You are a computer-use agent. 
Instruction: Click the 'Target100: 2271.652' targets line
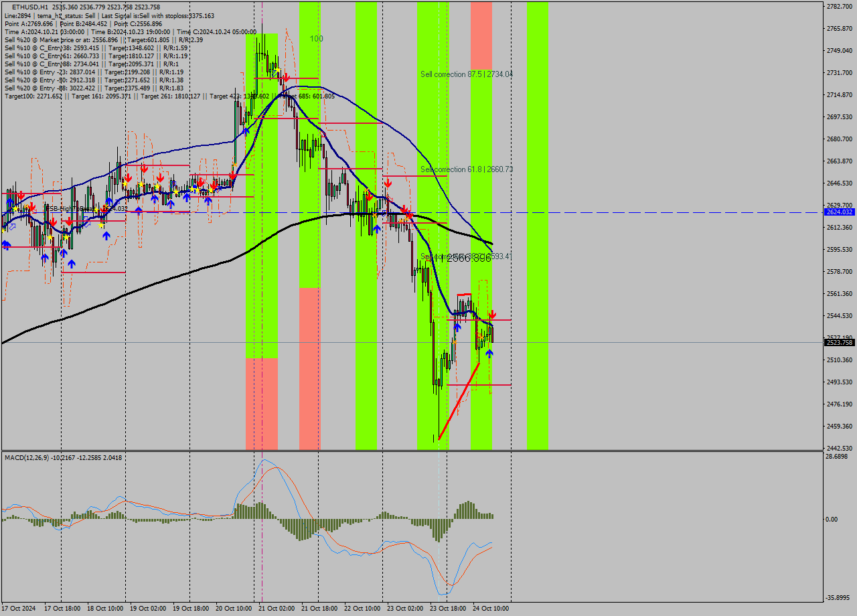click(x=169, y=96)
